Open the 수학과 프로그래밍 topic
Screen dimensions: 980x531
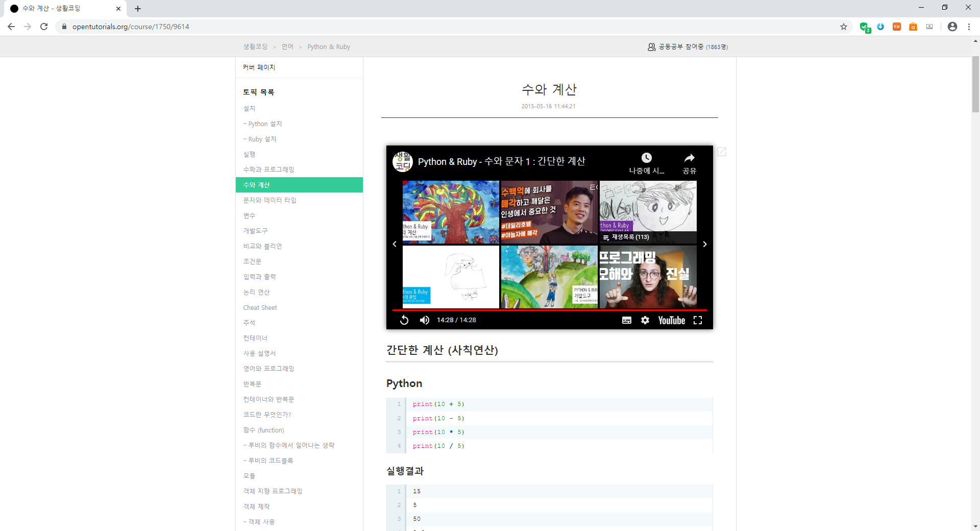(x=268, y=170)
